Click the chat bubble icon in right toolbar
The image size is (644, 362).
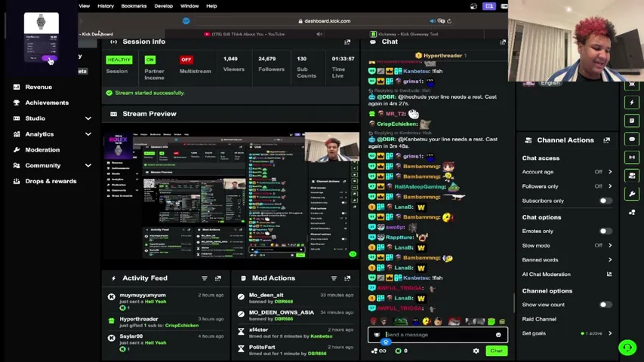click(632, 139)
